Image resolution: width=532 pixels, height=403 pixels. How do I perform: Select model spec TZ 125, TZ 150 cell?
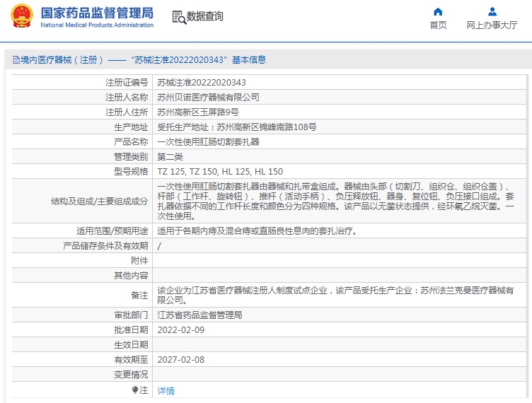coord(220,172)
